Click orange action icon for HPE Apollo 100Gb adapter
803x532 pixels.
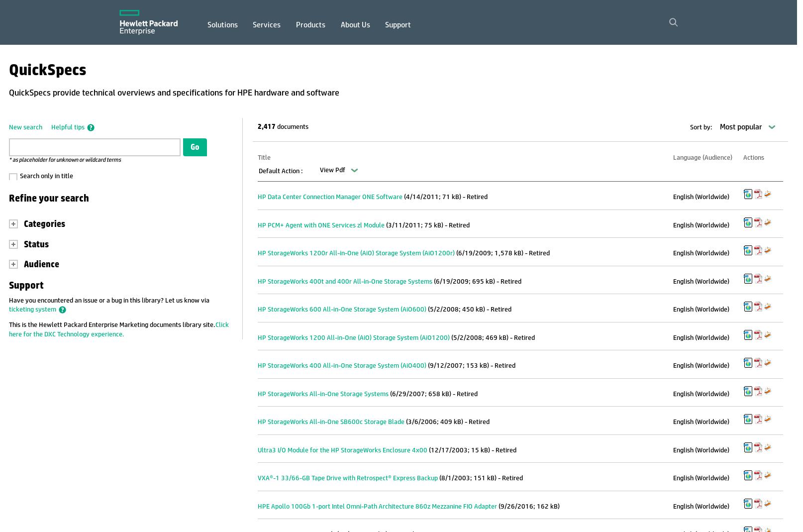768,504
